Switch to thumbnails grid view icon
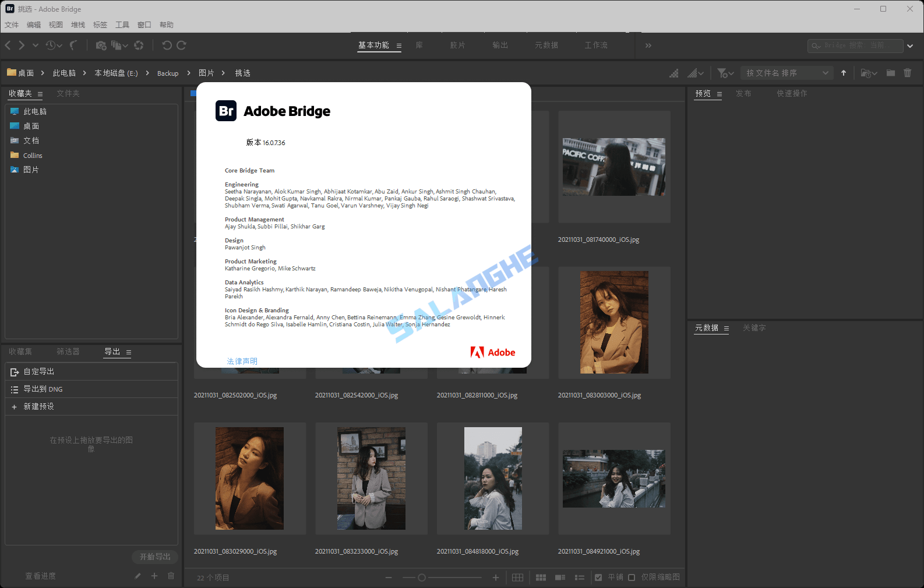The width and height of the screenshot is (924, 588). [541, 578]
